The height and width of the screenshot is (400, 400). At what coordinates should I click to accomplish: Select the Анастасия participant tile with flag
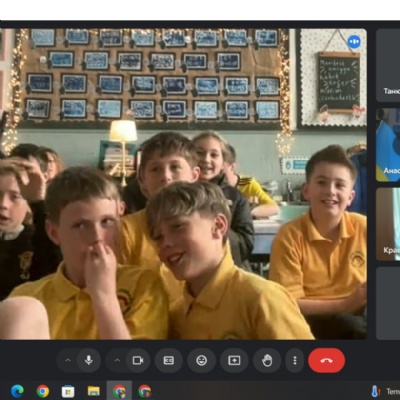[388, 145]
